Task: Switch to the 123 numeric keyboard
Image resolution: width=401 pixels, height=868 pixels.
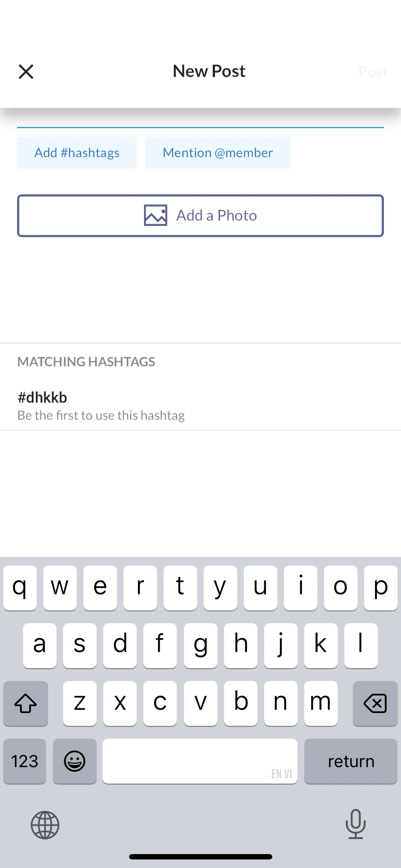Action: [25, 761]
